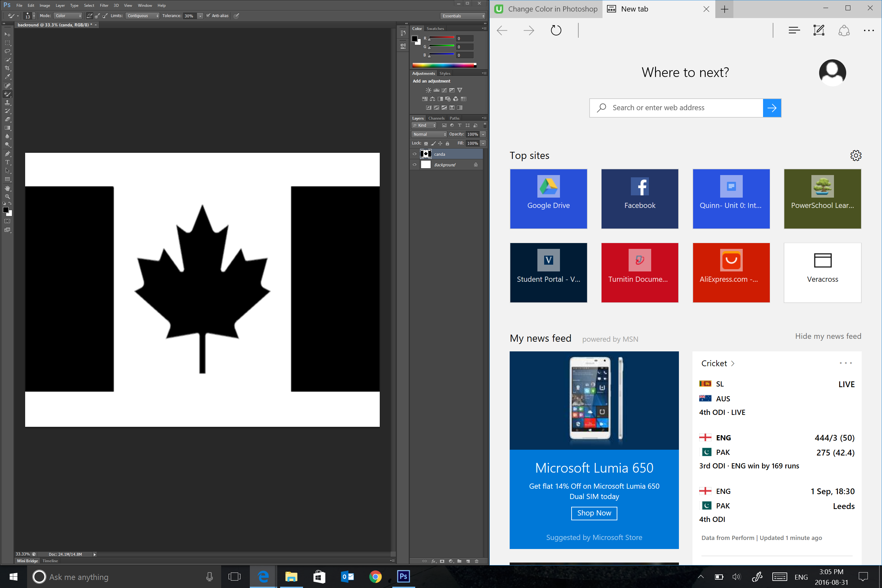
Task: Open the Essentials workspace dropdown
Action: point(463,16)
